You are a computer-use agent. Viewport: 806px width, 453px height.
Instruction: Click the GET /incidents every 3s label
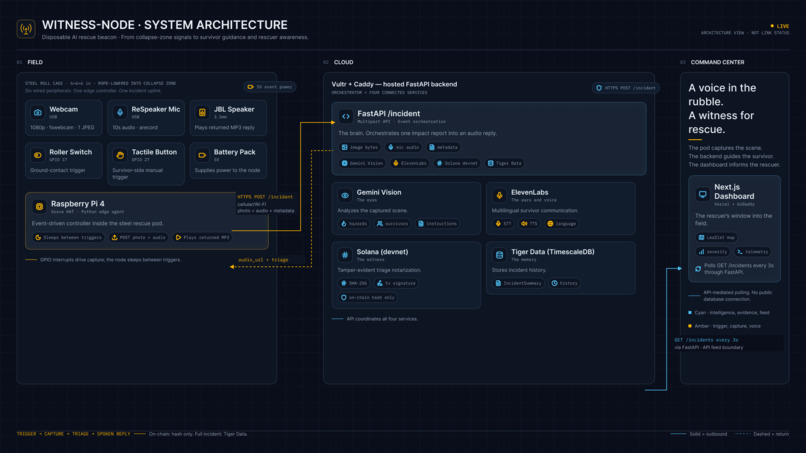[x=706, y=340]
